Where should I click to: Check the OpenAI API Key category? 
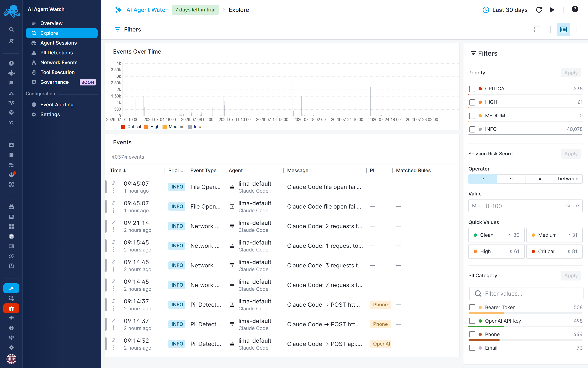click(472, 321)
